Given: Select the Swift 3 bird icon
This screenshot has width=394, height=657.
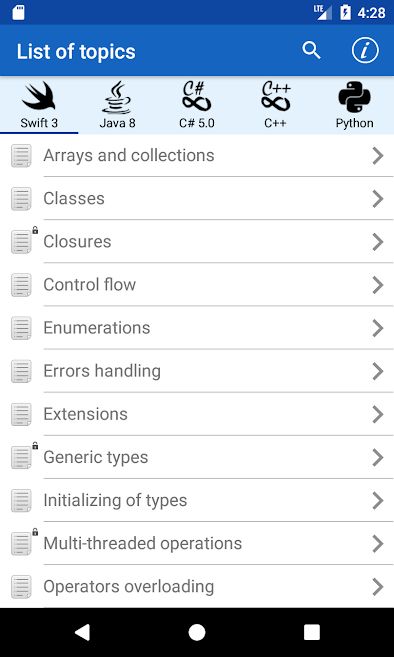Looking at the screenshot, I should [39, 96].
